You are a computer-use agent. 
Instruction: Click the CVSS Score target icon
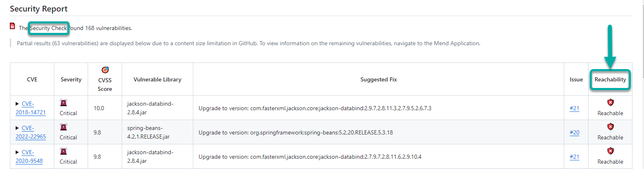point(105,70)
